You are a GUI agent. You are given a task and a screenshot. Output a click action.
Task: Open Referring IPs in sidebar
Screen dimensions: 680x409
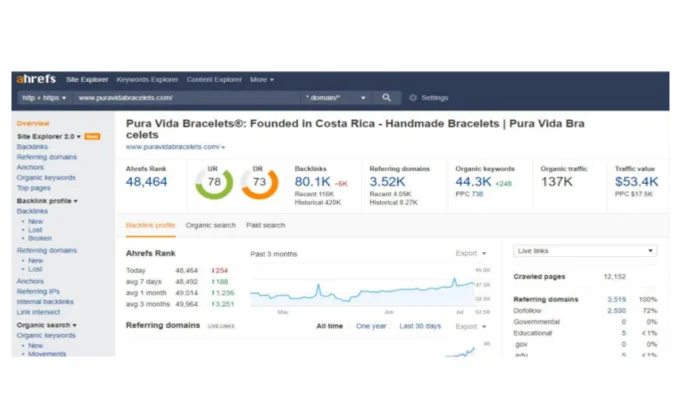point(38,291)
